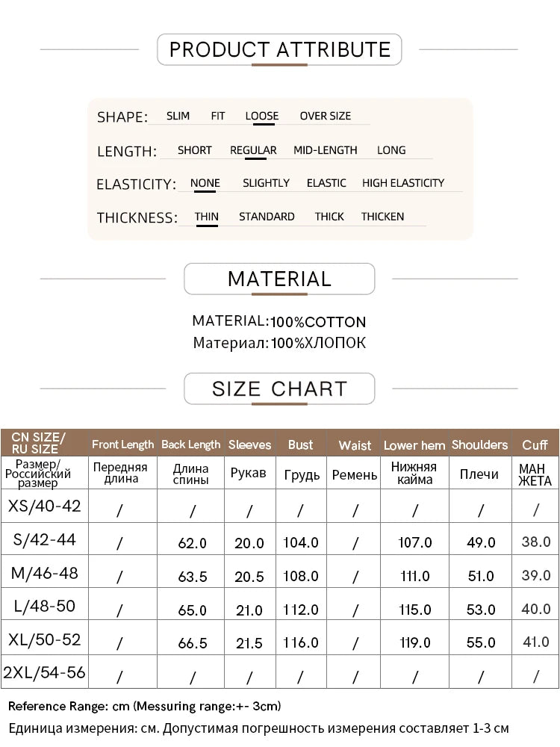Click the 62.0 back length cell
The height and width of the screenshot is (747, 560).
pyautogui.click(x=193, y=543)
